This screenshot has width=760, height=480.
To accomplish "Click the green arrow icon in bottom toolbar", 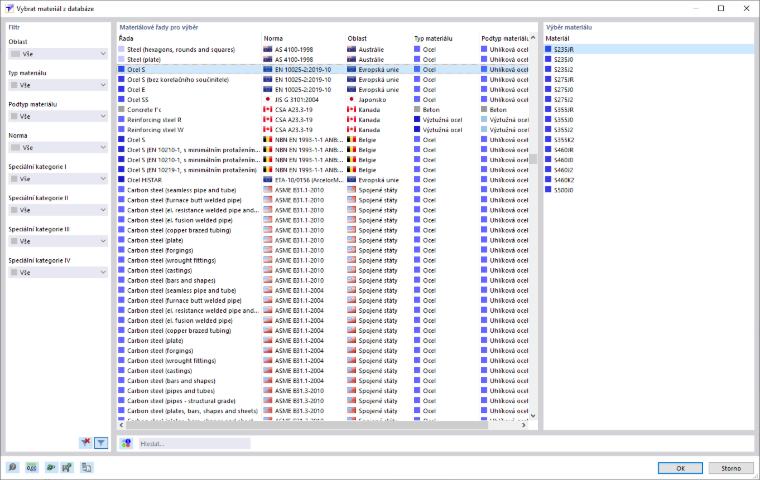I will 50,467.
